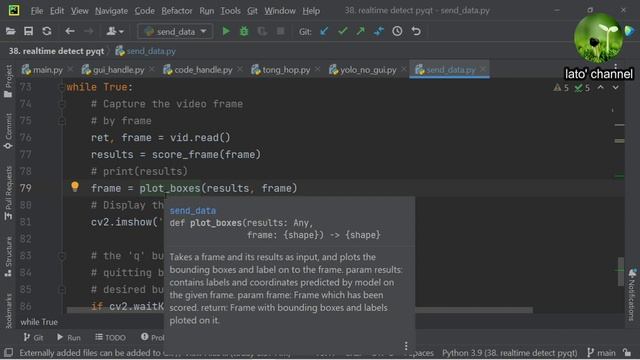This screenshot has height=360, width=640.
Task: Open the Tools menu
Action: pos(231,11)
